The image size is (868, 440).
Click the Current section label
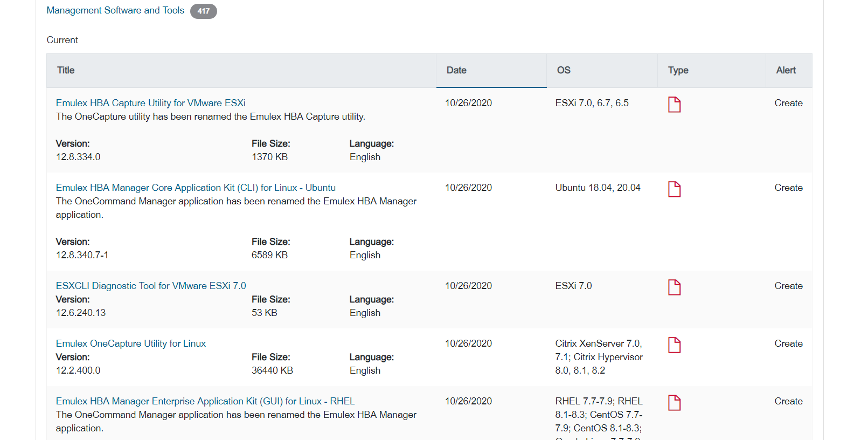63,40
